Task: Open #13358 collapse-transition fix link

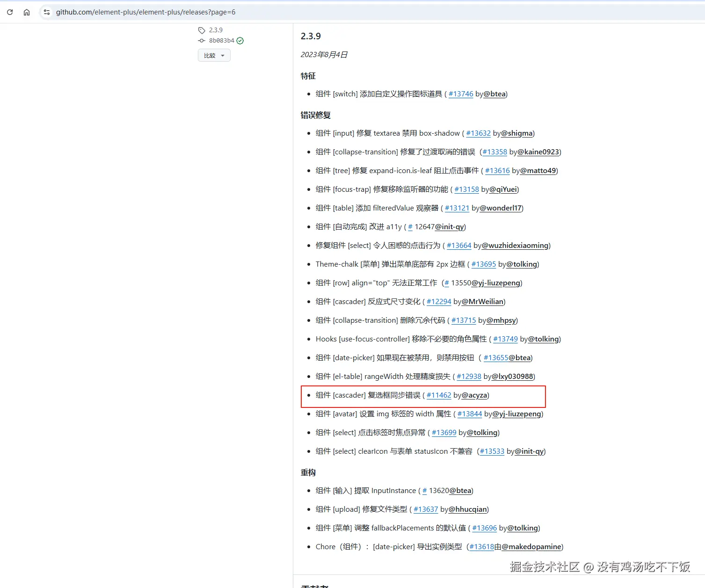Action: (x=494, y=152)
